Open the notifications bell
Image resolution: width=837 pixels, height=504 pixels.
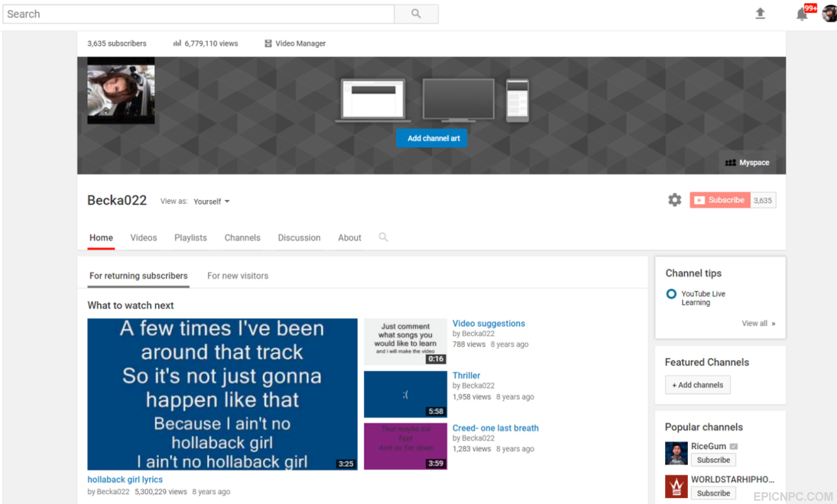coord(802,14)
